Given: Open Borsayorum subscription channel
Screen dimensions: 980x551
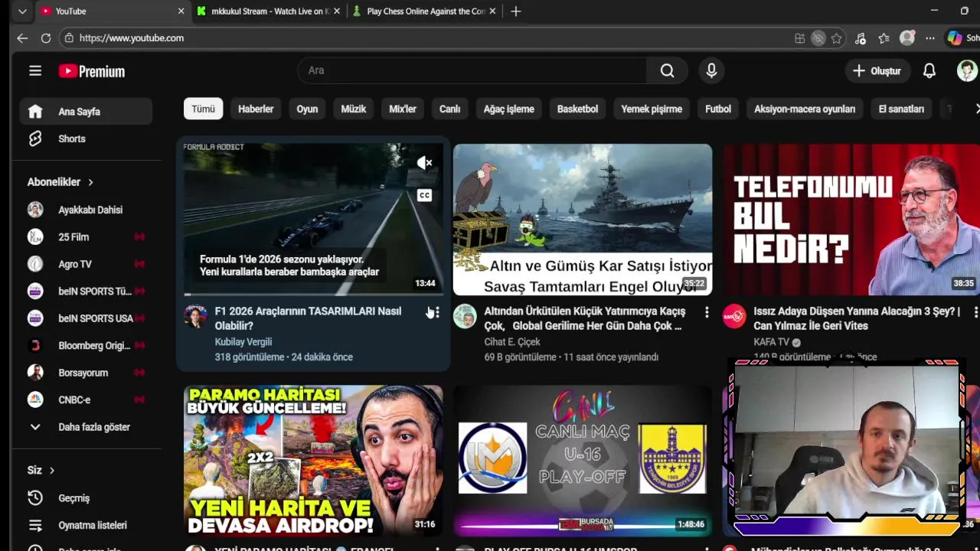Looking at the screenshot, I should pyautogui.click(x=86, y=373).
